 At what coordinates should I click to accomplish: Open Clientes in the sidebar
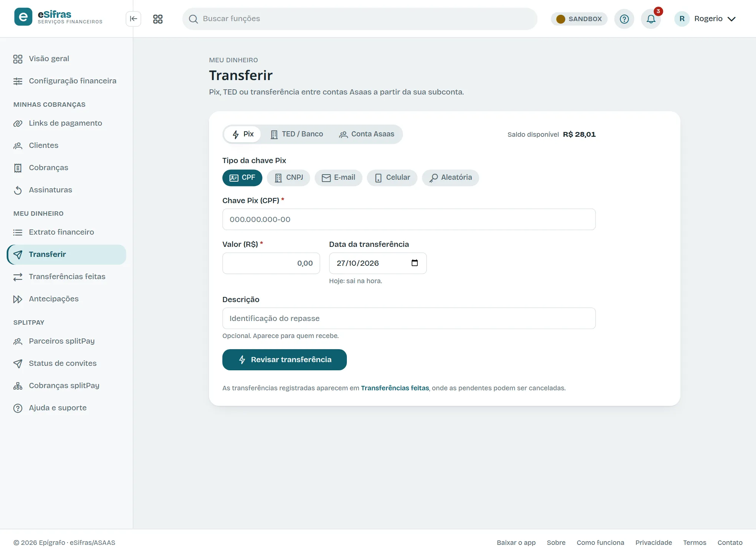coord(66,145)
